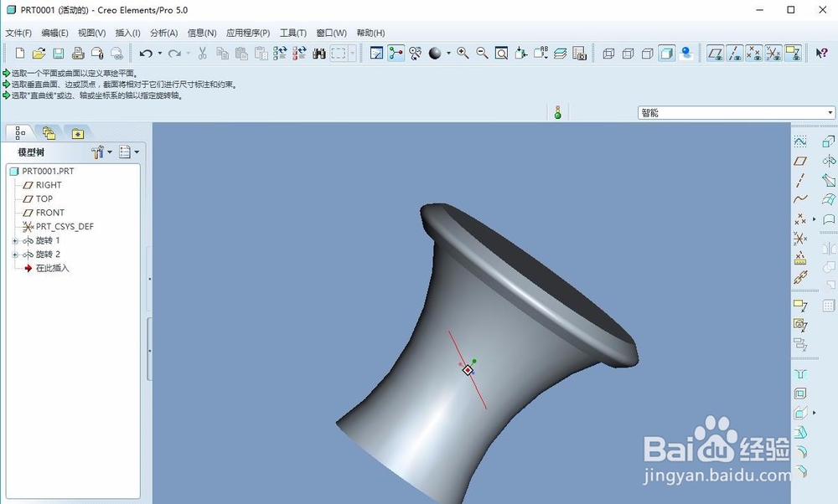Create a datum coordinate system from right toolbar
This screenshot has height=504, width=838.
pyautogui.click(x=800, y=238)
